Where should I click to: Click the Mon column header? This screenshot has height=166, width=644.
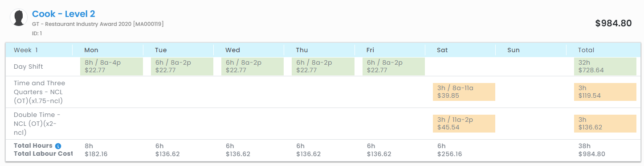pos(91,50)
